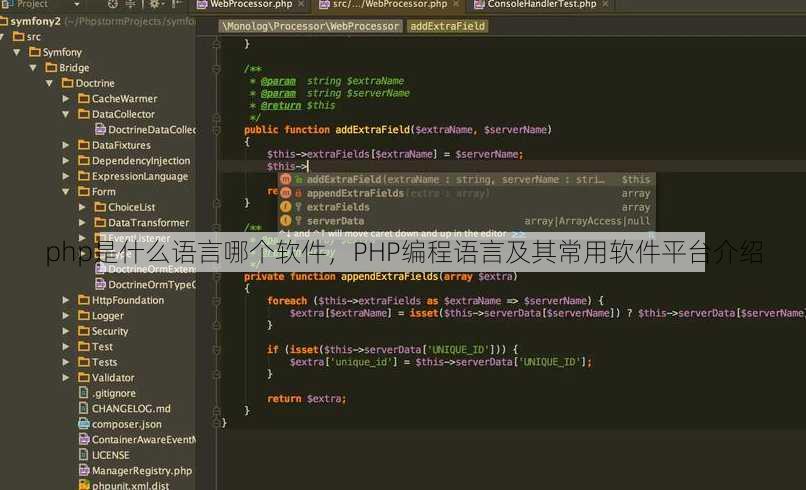The image size is (806, 490).
Task: Expand the CacheWarmer folder
Action: click(x=66, y=99)
